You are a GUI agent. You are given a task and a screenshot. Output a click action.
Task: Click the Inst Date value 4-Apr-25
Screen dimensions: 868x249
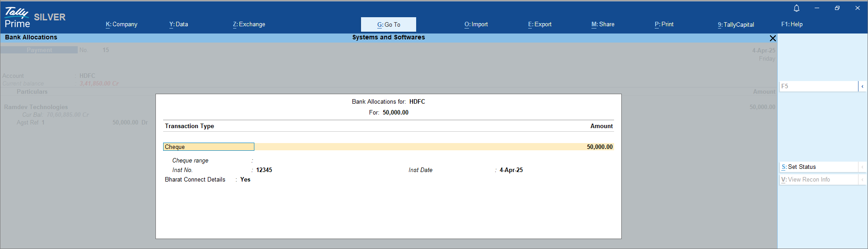pyautogui.click(x=511, y=170)
